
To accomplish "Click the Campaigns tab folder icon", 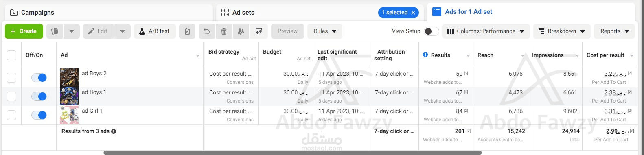I will 14,13.
